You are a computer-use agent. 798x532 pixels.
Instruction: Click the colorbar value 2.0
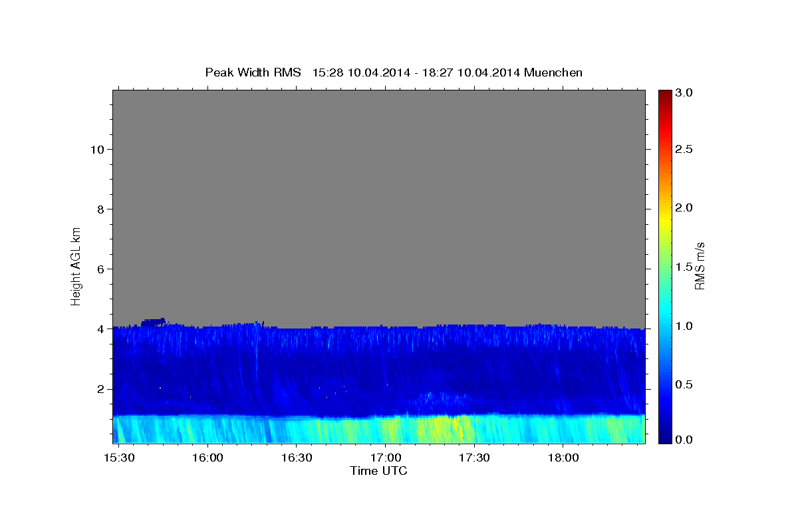pyautogui.click(x=684, y=207)
